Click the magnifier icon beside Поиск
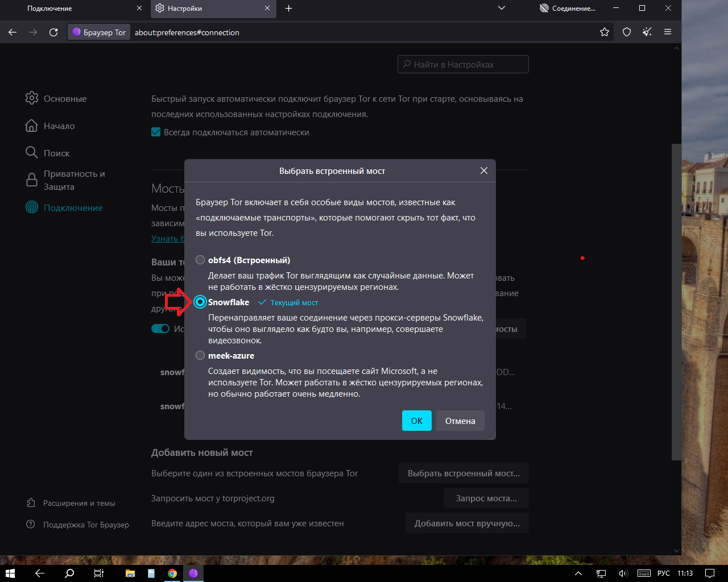728x582 pixels. (32, 152)
